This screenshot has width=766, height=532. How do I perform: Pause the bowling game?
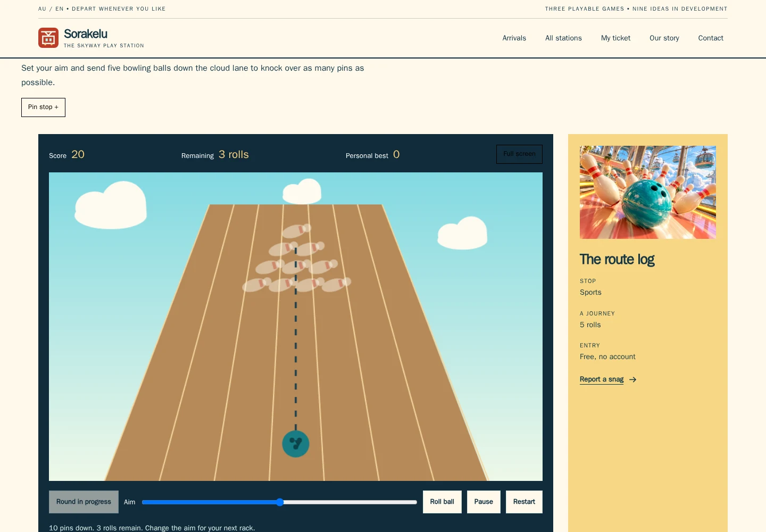click(484, 502)
